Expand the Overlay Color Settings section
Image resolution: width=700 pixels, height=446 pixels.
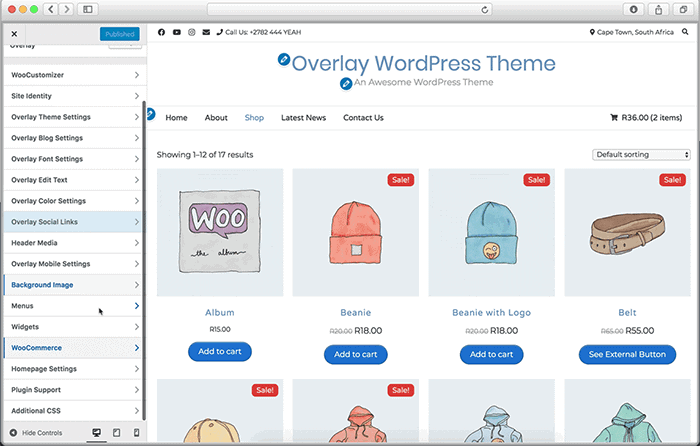[x=73, y=201]
